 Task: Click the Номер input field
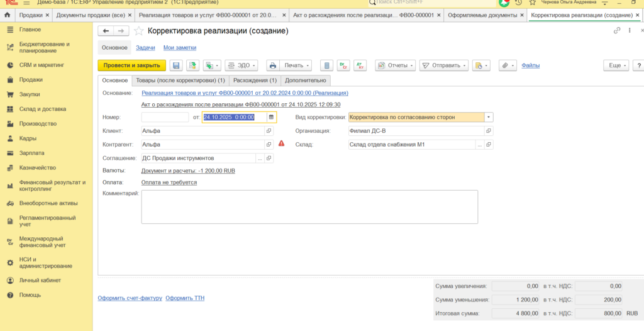pos(165,117)
